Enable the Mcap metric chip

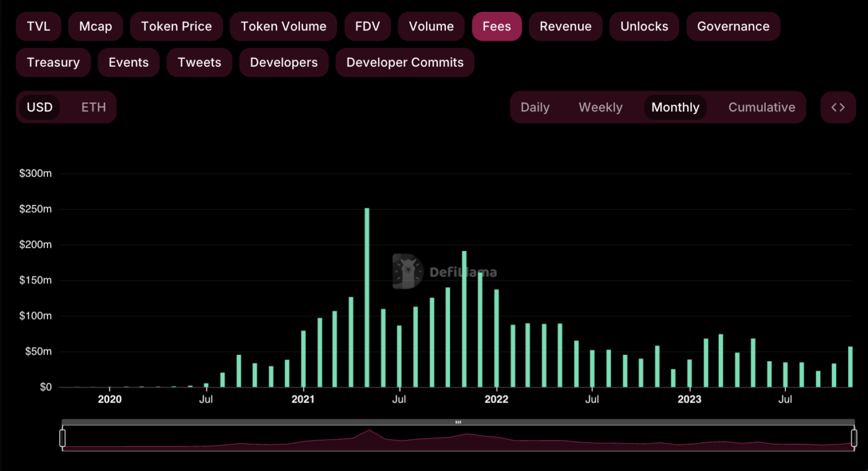(x=96, y=27)
